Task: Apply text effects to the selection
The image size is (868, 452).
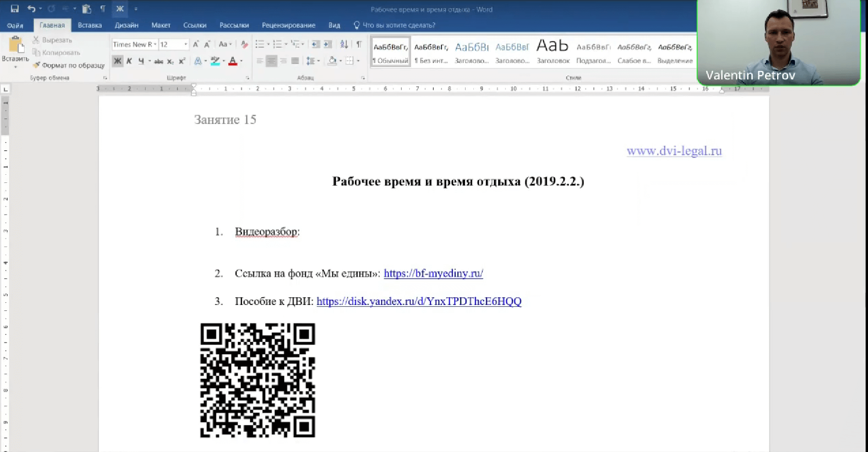Action: click(x=198, y=61)
